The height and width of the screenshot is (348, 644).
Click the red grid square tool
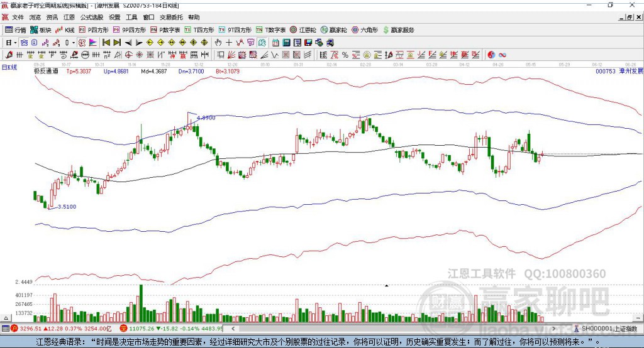pyautogui.click(x=286, y=55)
